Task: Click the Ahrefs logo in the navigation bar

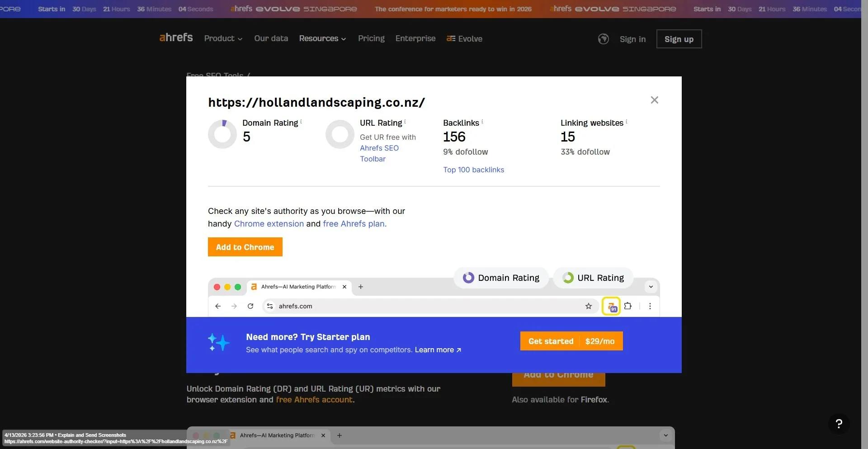Action: coord(176,38)
